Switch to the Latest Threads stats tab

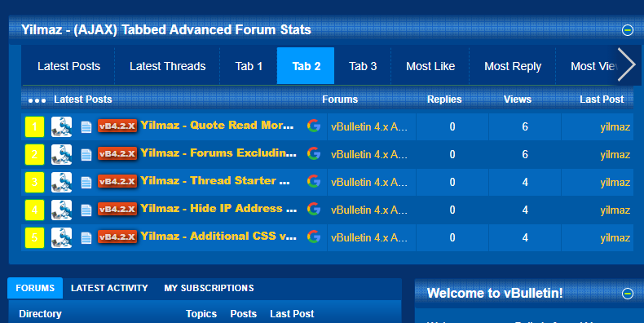[168, 66]
